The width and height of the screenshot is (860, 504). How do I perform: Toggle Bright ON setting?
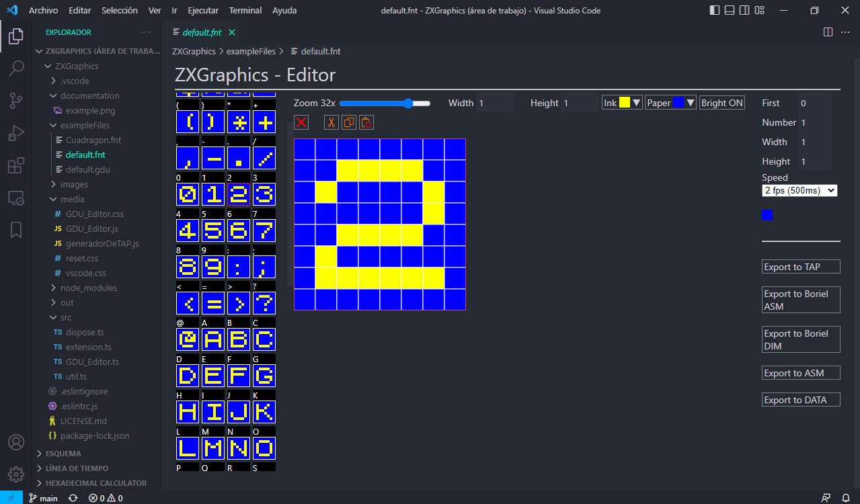[721, 102]
